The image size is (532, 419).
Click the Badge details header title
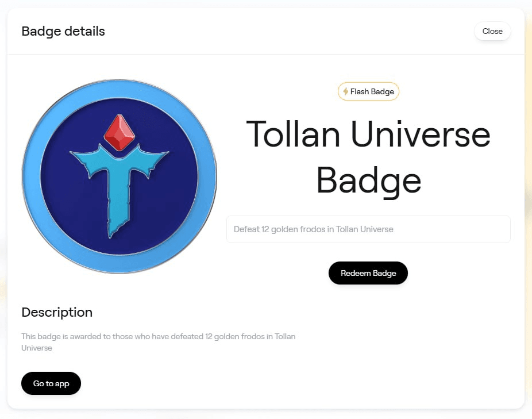[63, 31]
